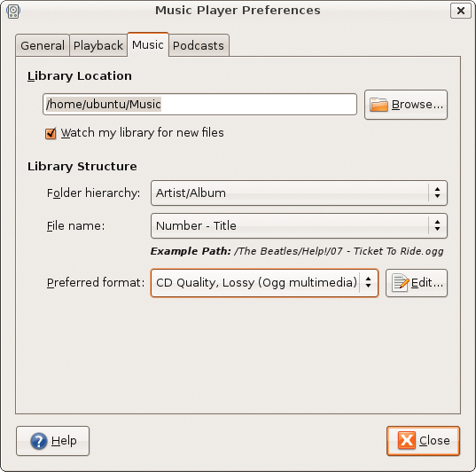Click the Edit... button label
The height and width of the screenshot is (472, 476).
point(427,283)
